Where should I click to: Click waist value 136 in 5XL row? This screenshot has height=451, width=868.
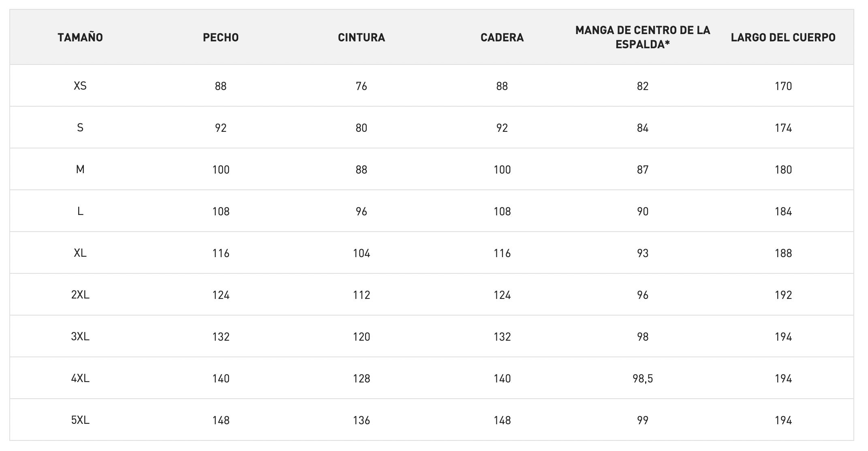pos(361,420)
